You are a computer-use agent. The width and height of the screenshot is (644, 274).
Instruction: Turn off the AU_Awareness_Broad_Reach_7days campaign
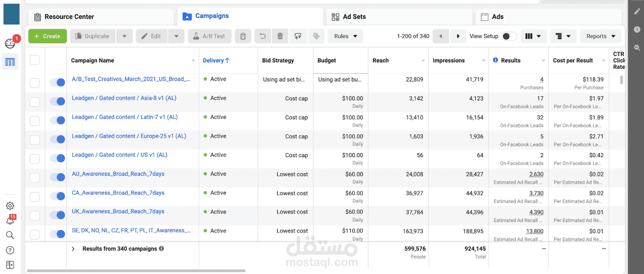click(58, 177)
